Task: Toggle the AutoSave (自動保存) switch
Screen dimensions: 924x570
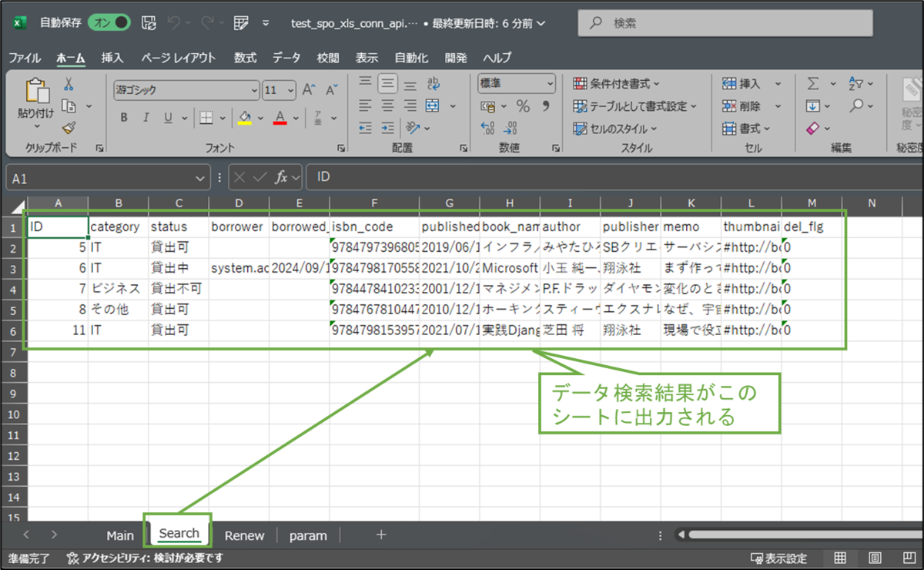Action: [x=110, y=23]
